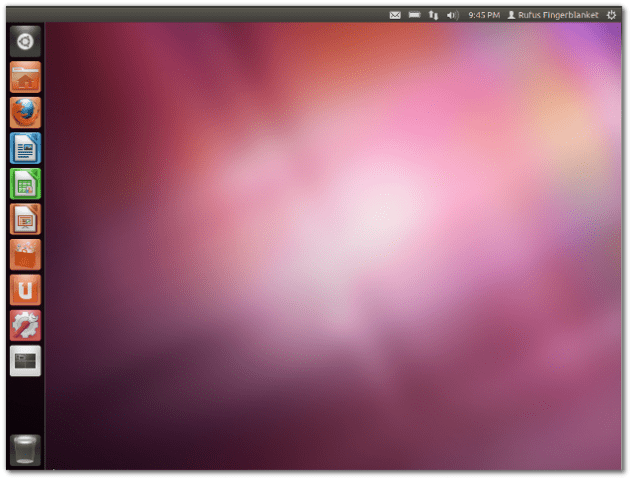Open Ubuntu One app
The height and width of the screenshot is (480, 632).
25,290
